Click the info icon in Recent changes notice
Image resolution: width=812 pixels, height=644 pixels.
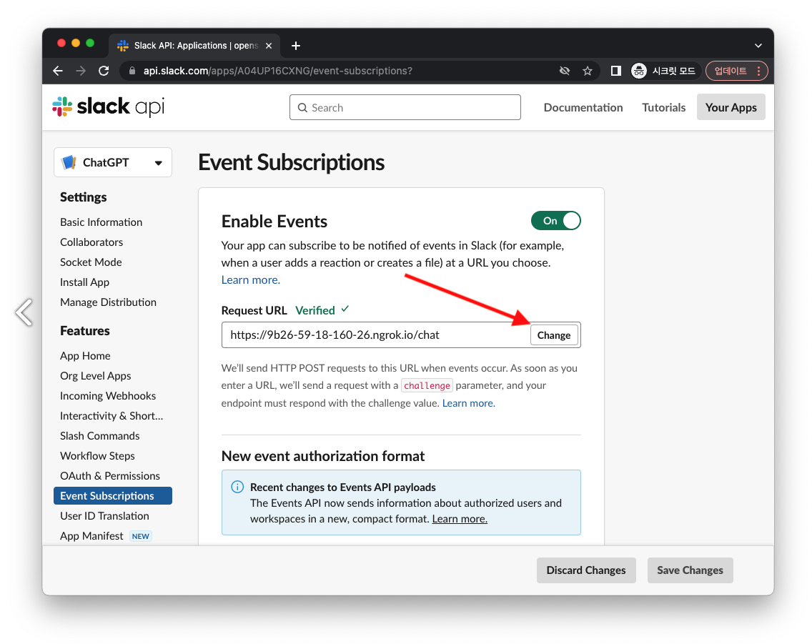(x=237, y=487)
